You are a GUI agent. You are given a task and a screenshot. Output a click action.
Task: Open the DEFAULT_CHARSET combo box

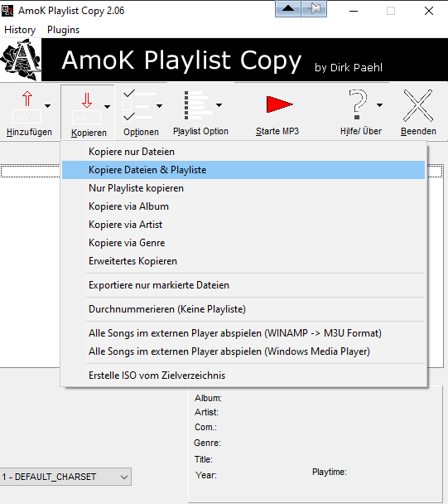65,477
